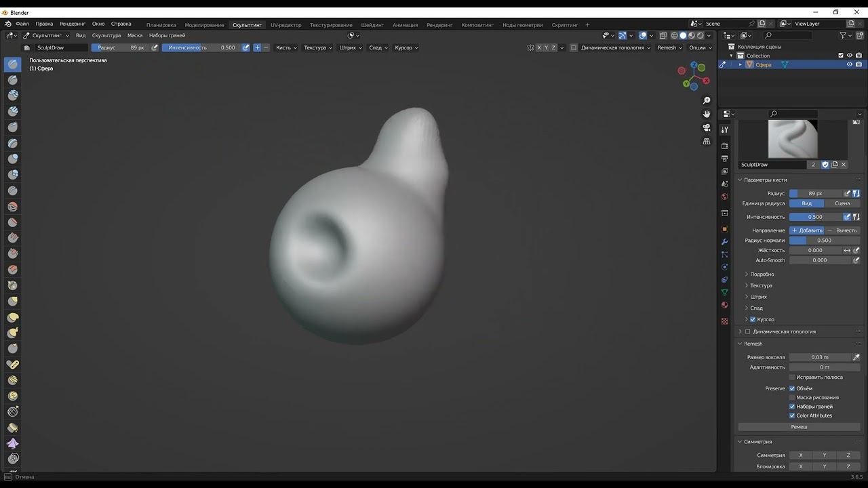Image resolution: width=868 pixels, height=488 pixels.
Task: Click the SculptDraw brush preview thumbnail
Action: [x=793, y=139]
